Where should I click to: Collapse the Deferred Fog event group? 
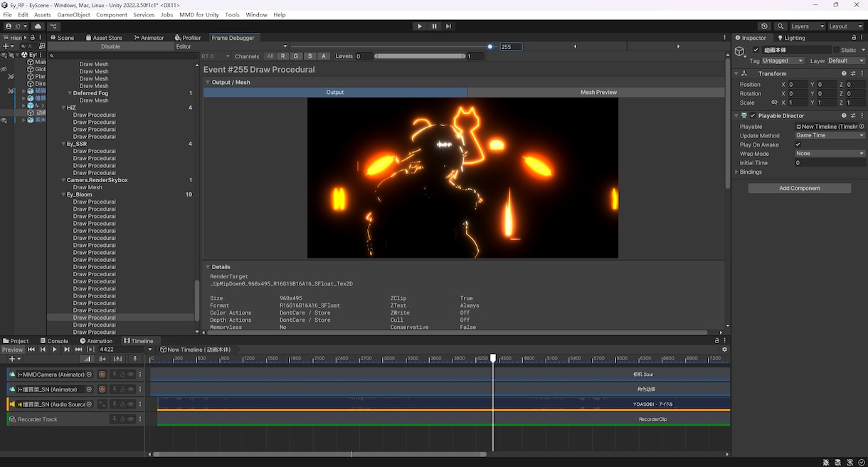tap(70, 93)
